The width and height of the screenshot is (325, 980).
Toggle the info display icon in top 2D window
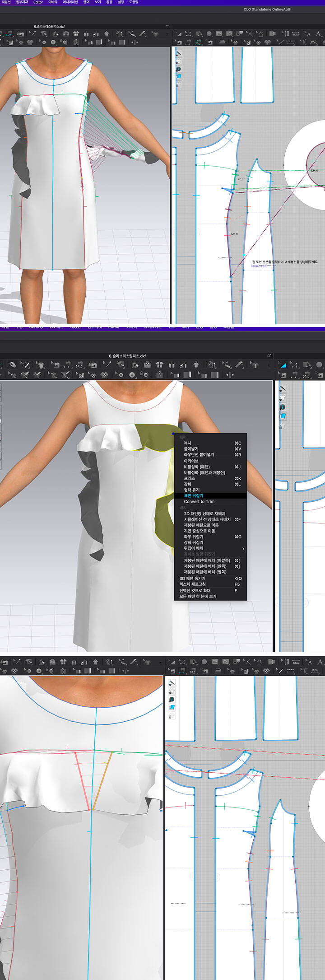[178, 69]
